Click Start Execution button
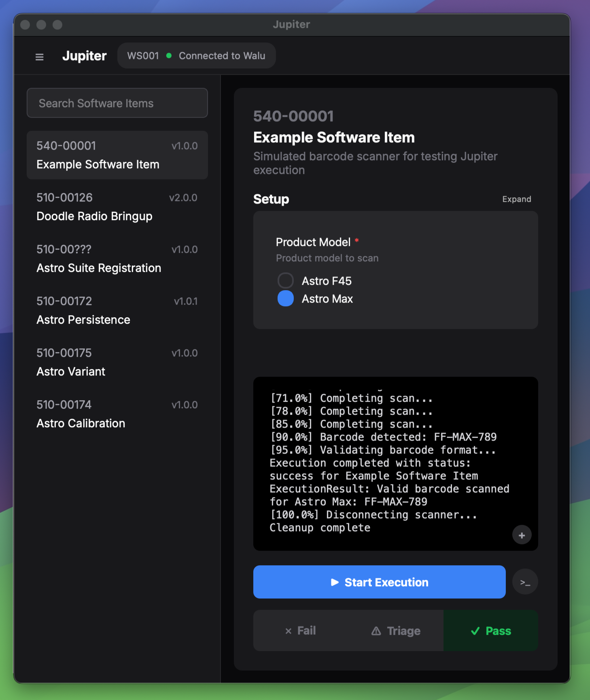This screenshot has height=700, width=590. tap(379, 582)
